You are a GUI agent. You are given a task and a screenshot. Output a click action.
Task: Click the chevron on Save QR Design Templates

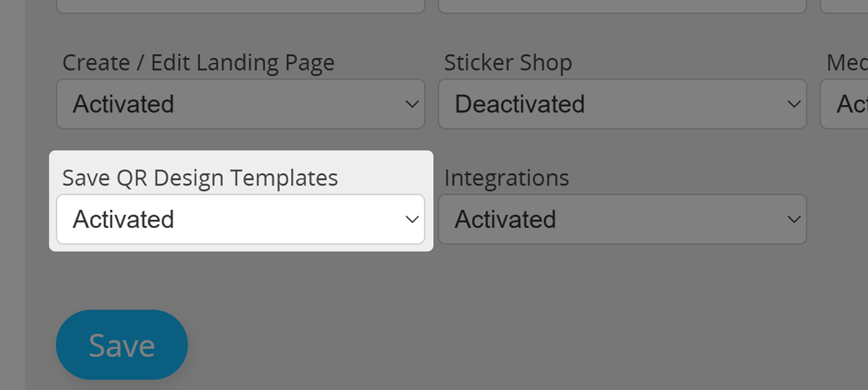pos(413,218)
